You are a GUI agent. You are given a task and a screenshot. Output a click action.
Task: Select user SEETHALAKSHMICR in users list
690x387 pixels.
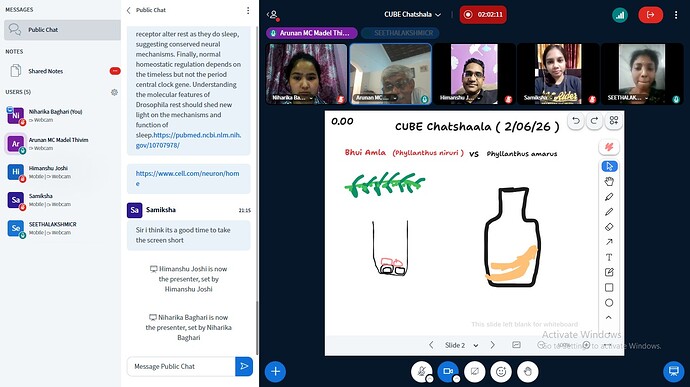[62, 228]
